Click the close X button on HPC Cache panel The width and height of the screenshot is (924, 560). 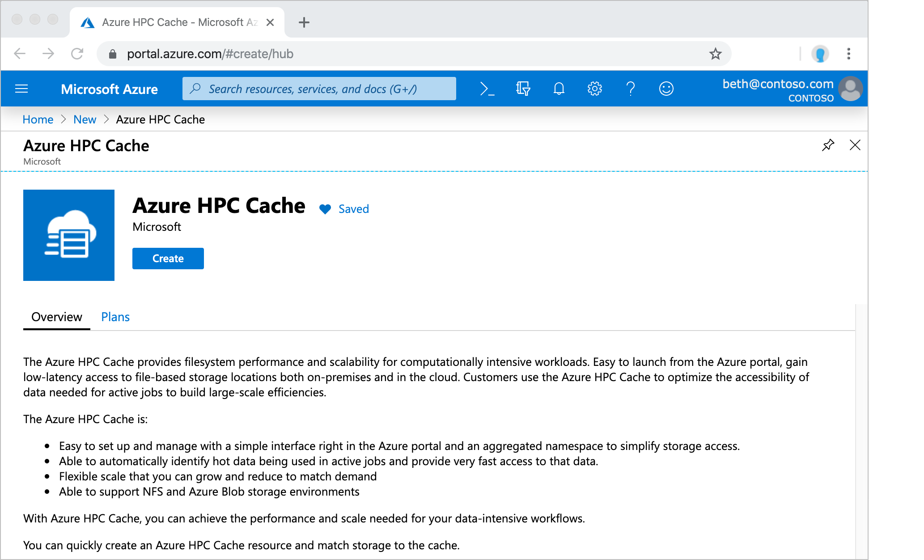tap(855, 144)
